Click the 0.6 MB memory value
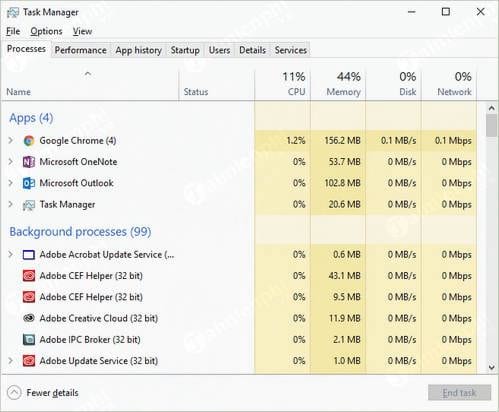 [347, 255]
